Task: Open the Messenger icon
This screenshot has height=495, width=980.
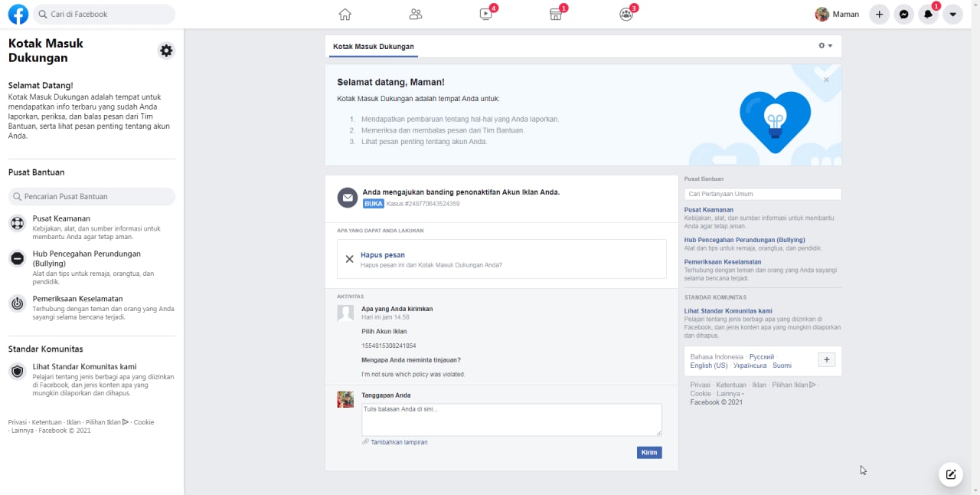Action: click(904, 14)
